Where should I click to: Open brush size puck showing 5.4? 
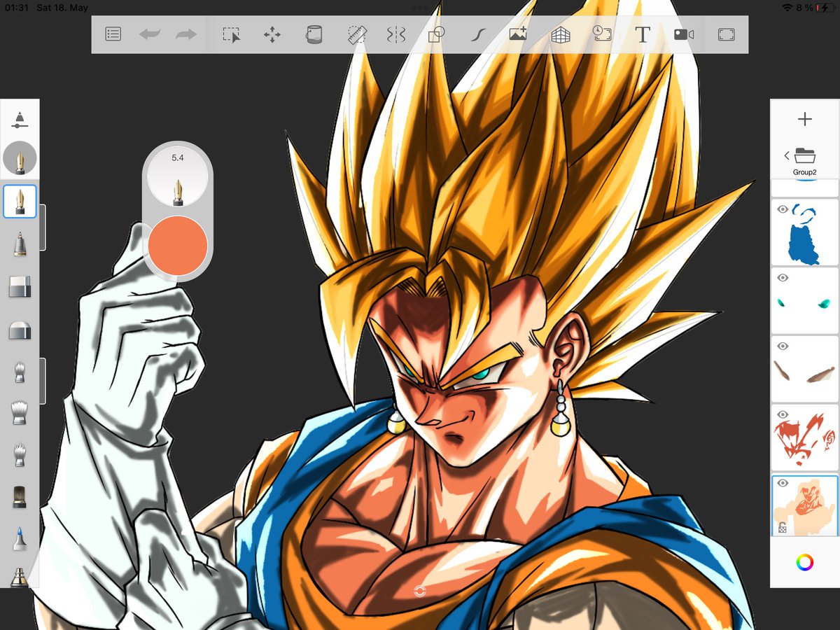178,177
